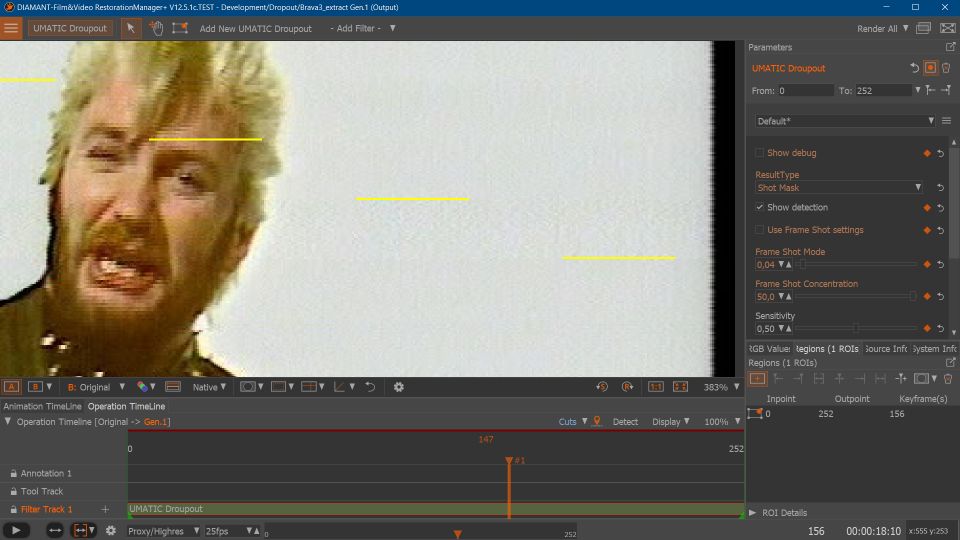Open the 383% zoom dropdown
The height and width of the screenshot is (540, 960).
coord(722,387)
